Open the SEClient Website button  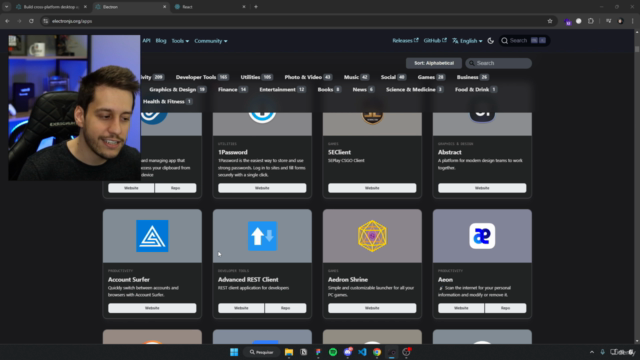372,188
